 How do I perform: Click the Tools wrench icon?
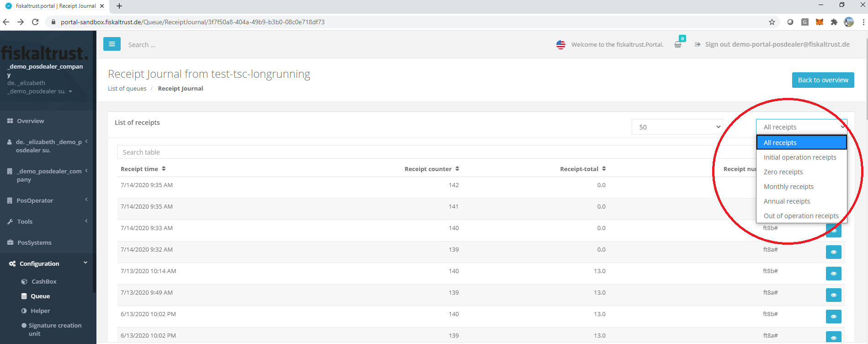pos(10,221)
